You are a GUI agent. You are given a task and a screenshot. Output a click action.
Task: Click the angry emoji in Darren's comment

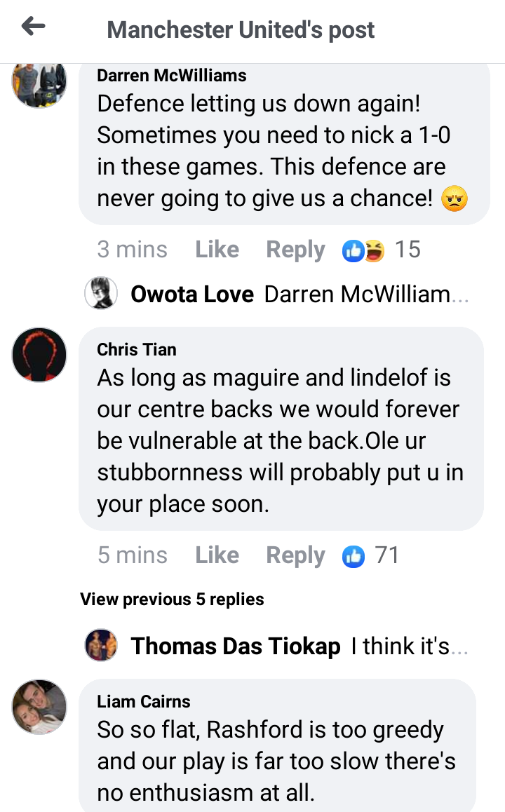coord(454,199)
